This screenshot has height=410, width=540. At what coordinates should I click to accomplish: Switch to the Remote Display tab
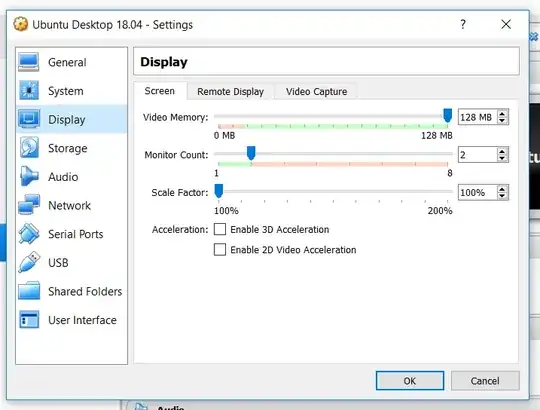[x=230, y=92]
